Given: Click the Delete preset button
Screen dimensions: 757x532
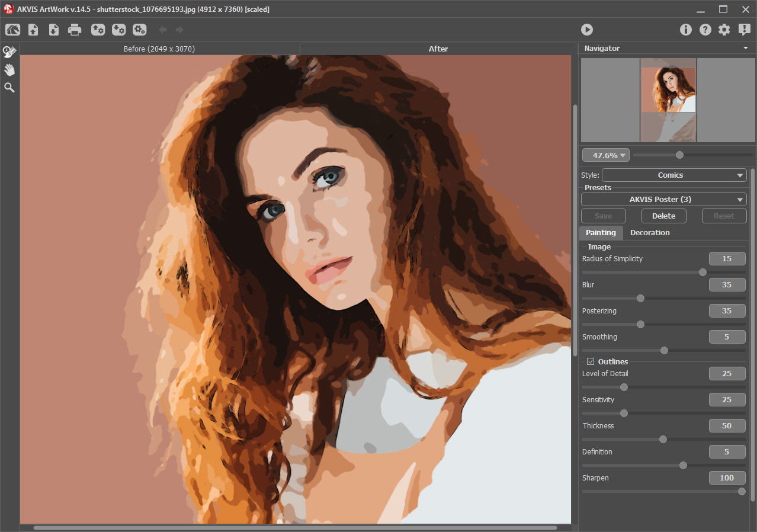Looking at the screenshot, I should pos(663,216).
